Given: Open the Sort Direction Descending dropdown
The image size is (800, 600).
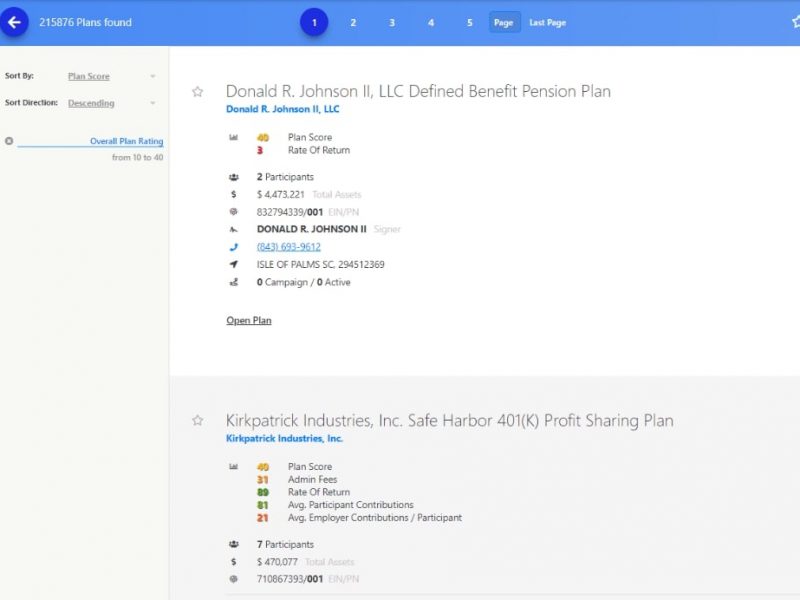Looking at the screenshot, I should (x=111, y=103).
